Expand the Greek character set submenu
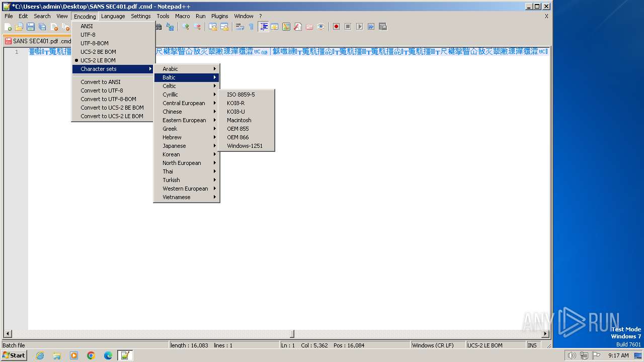 coord(186,129)
